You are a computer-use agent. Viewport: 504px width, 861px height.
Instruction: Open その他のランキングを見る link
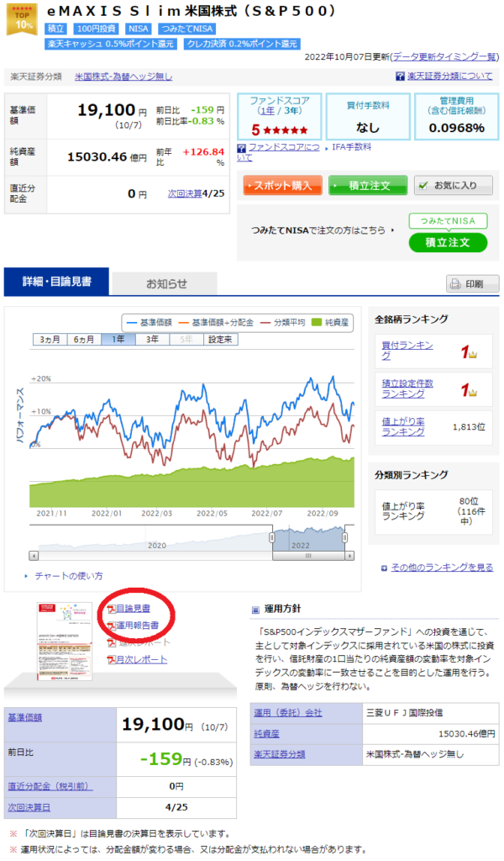pos(442,568)
